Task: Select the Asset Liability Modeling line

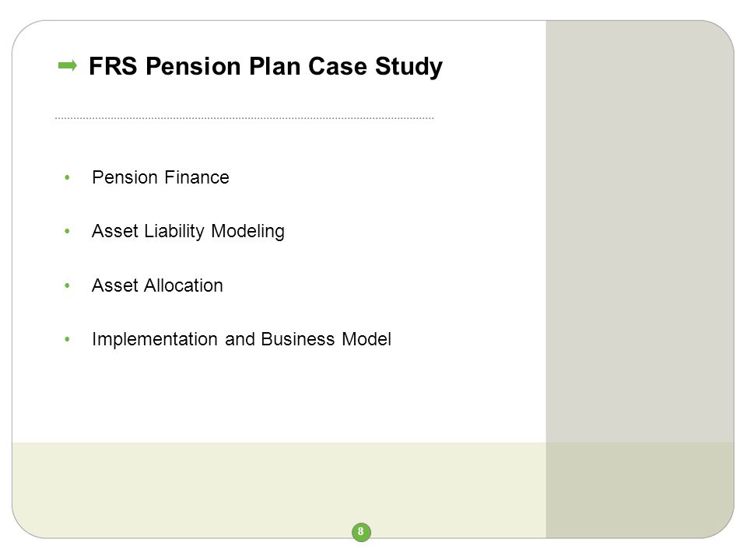Action: [x=188, y=232]
